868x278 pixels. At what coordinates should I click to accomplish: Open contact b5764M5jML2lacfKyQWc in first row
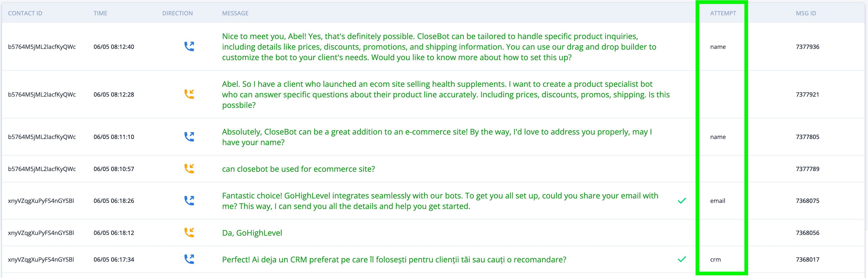coord(42,47)
